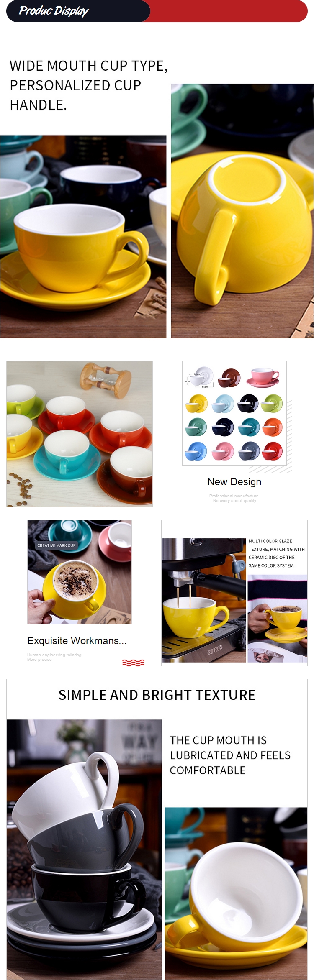Click the red wavy lines icon
This screenshot has height=980, width=314.
133,663
